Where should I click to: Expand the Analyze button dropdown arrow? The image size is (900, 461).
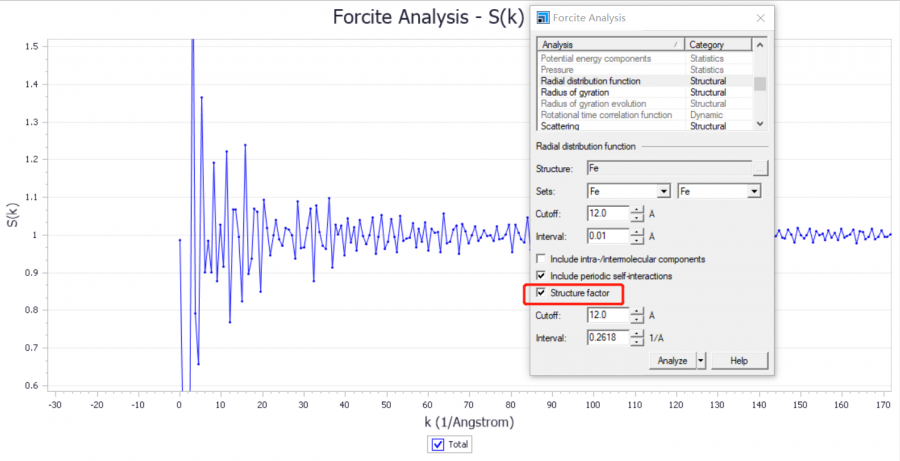pos(702,360)
